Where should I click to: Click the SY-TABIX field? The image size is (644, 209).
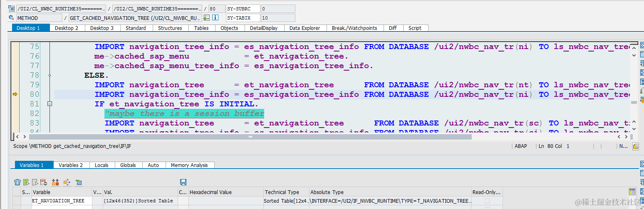(243, 18)
